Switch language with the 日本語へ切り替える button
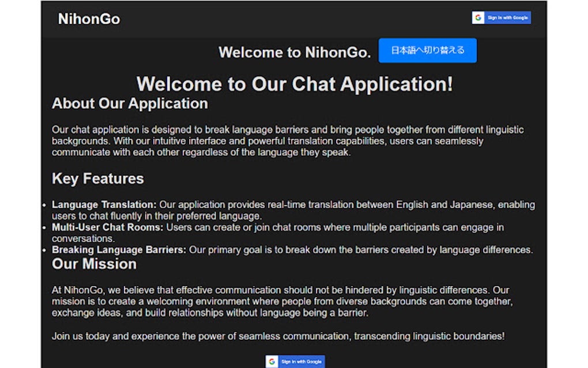The height and width of the screenshot is (368, 588). [x=427, y=50]
